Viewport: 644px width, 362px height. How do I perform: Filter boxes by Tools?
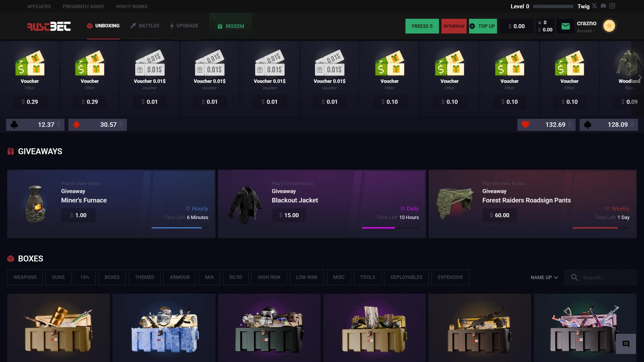[368, 277]
